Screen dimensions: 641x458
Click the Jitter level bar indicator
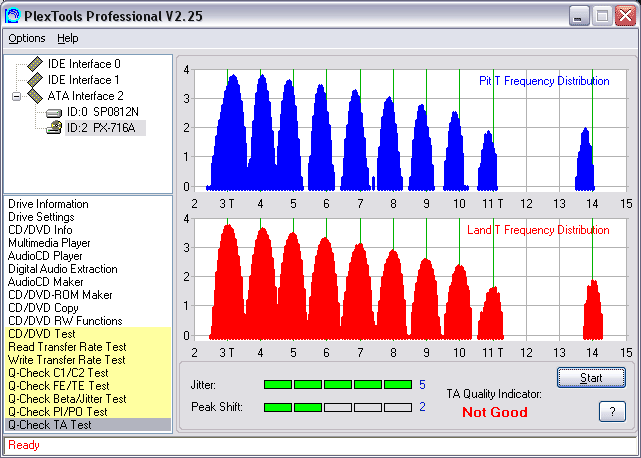pyautogui.click(x=338, y=384)
